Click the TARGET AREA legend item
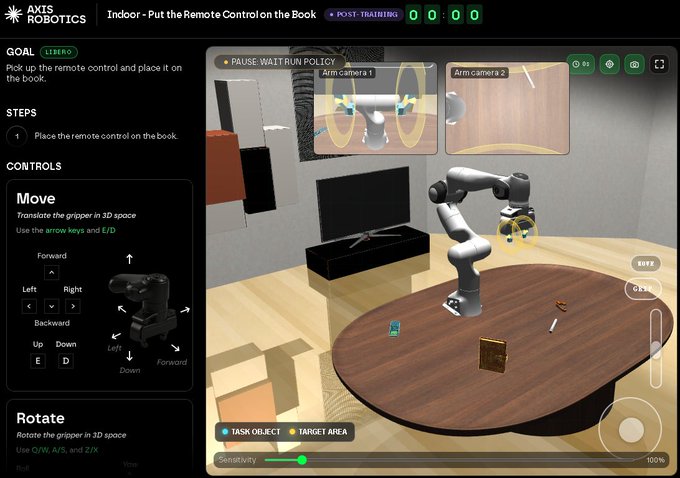The height and width of the screenshot is (478, 680). click(x=318, y=432)
